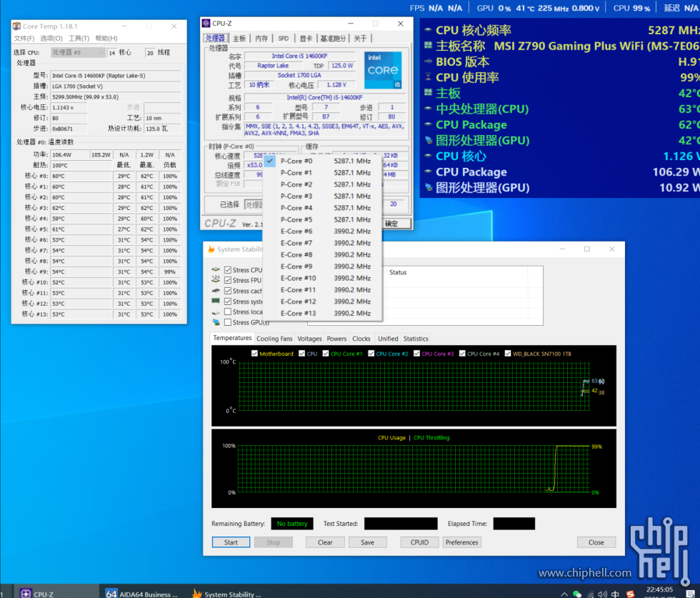Toggle the Motherboard graph checkbox
Screen dimensions: 700x598
(254, 353)
